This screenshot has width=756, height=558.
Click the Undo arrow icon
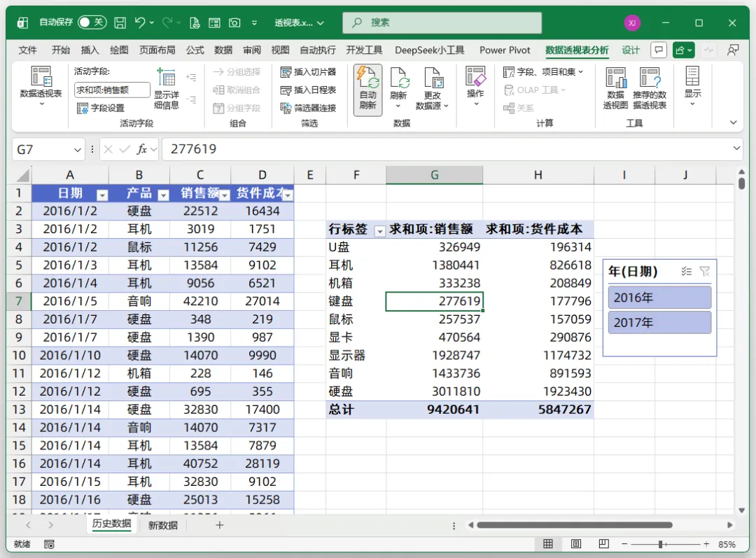[x=140, y=22]
